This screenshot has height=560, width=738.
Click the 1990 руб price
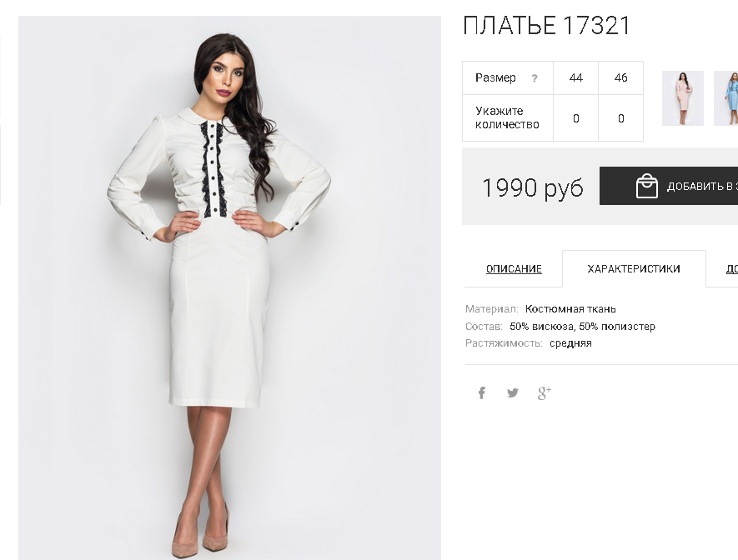(532, 187)
